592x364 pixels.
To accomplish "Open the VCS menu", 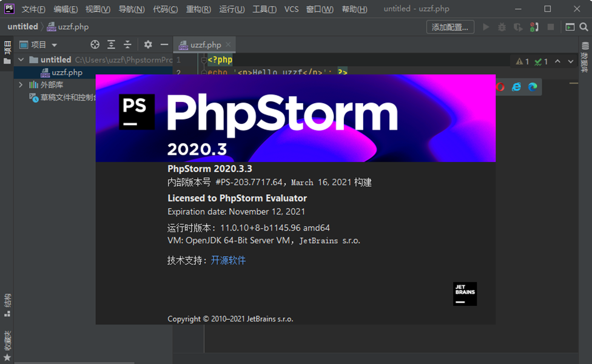I will pos(291,9).
